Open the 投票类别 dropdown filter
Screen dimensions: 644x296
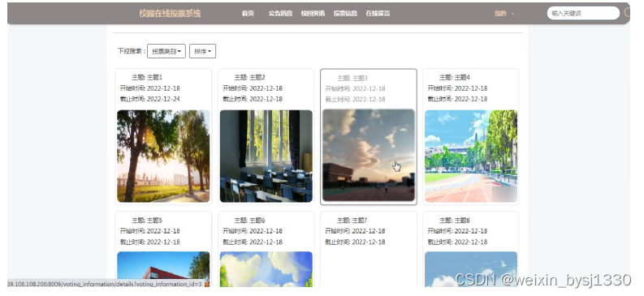pos(166,51)
